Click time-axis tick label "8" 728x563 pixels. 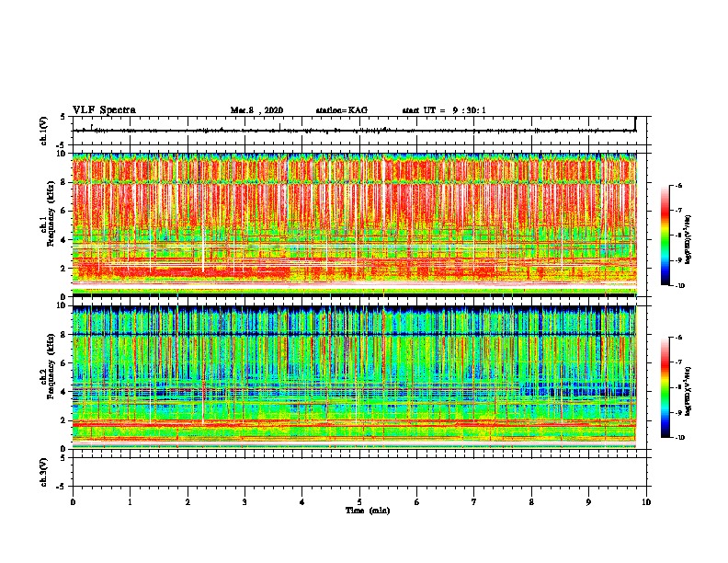531,502
